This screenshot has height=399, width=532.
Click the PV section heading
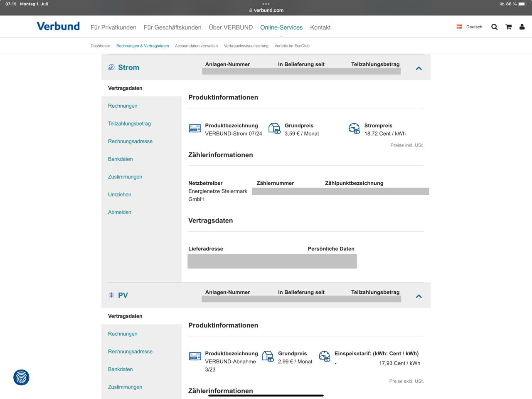coord(123,295)
